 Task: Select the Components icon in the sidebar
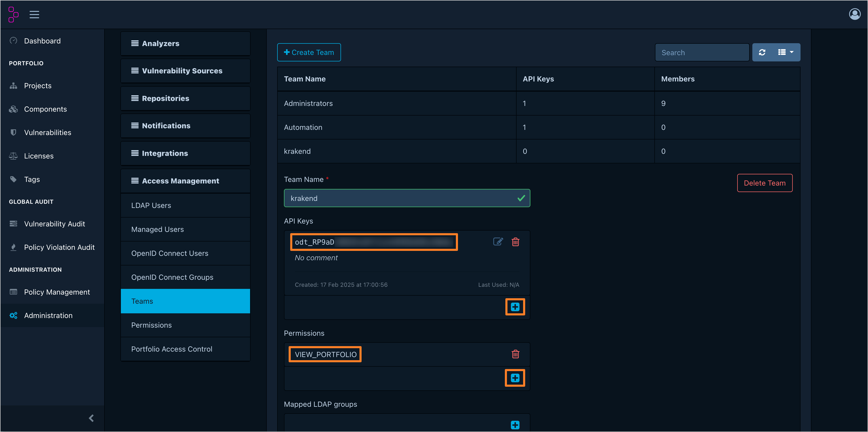pos(13,109)
